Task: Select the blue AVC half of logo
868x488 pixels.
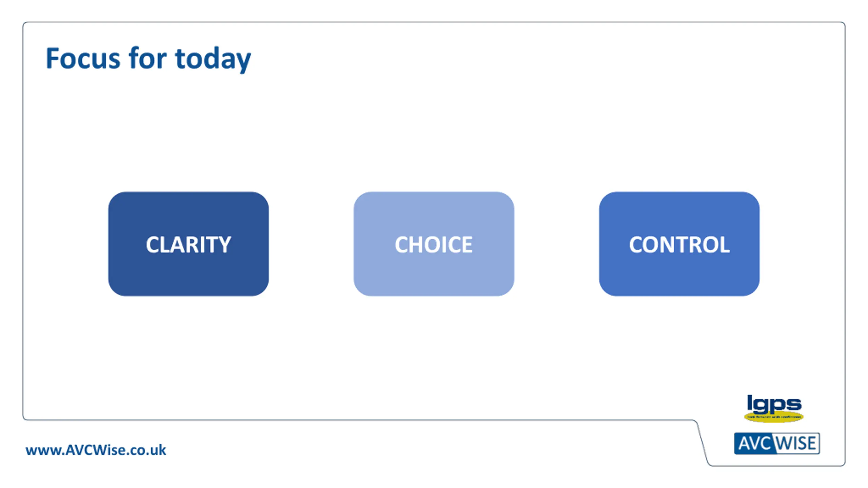Action: pyautogui.click(x=754, y=443)
